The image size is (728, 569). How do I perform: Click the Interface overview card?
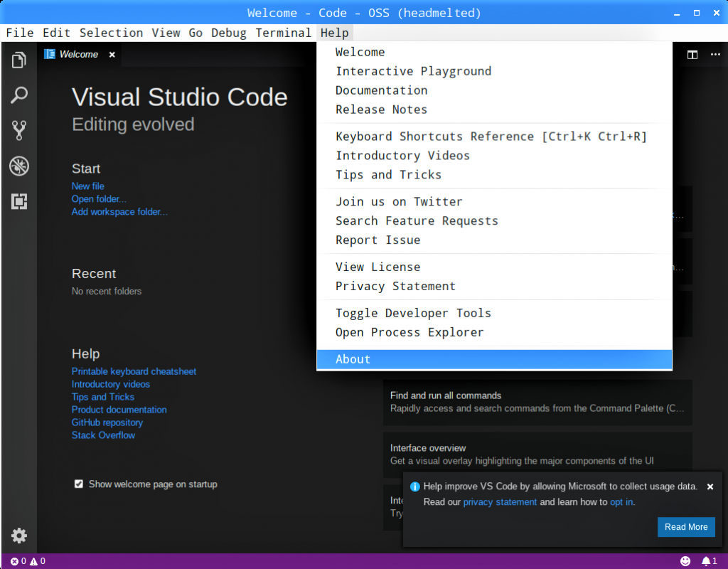[537, 454]
